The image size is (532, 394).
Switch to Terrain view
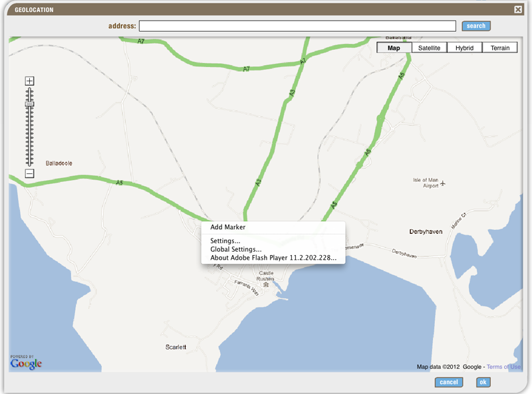coord(500,48)
